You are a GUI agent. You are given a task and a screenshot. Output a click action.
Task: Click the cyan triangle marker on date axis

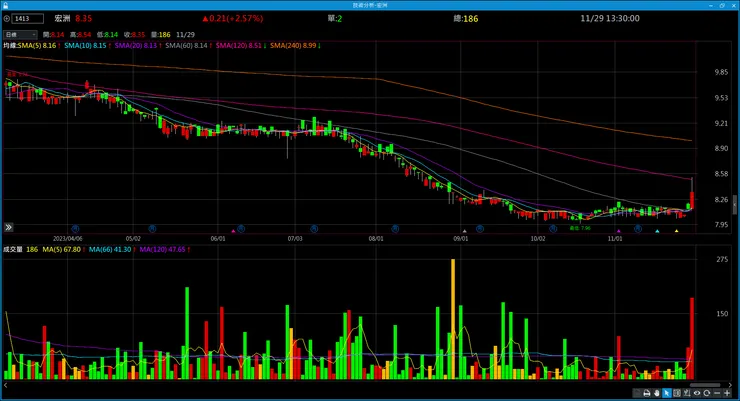(657, 231)
